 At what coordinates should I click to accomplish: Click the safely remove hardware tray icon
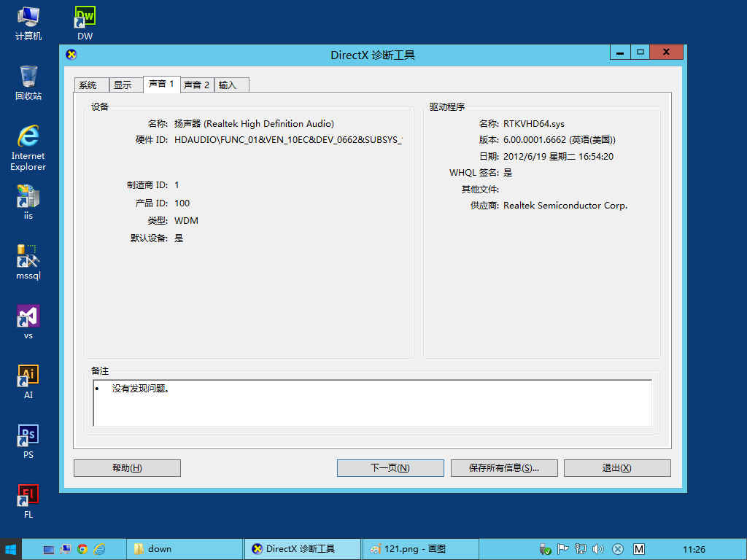[x=546, y=550]
